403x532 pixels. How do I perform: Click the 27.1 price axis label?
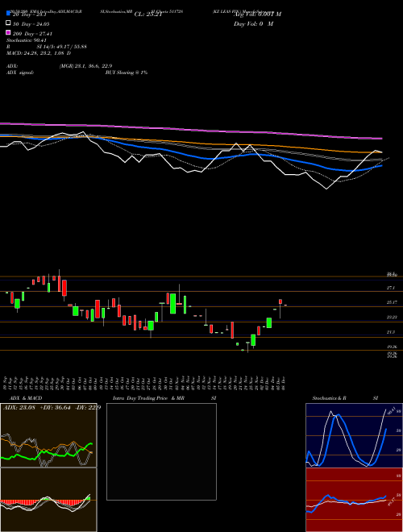pyautogui.click(x=390, y=288)
